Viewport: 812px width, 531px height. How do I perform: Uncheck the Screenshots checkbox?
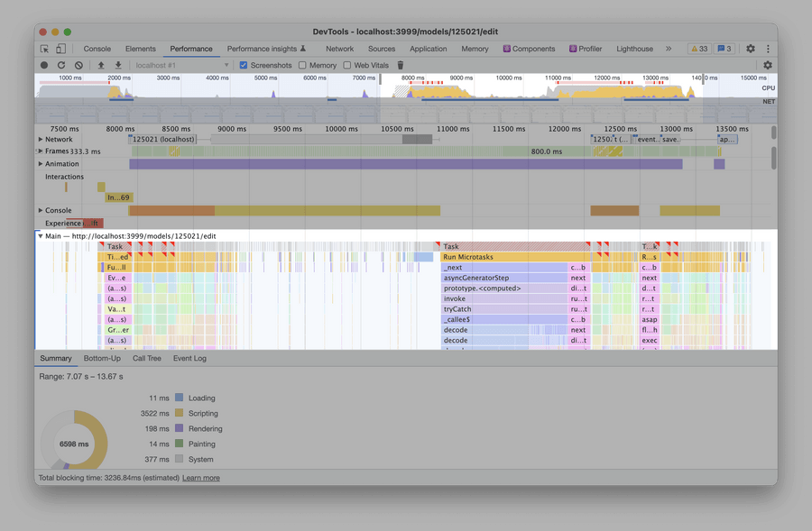[x=244, y=66]
